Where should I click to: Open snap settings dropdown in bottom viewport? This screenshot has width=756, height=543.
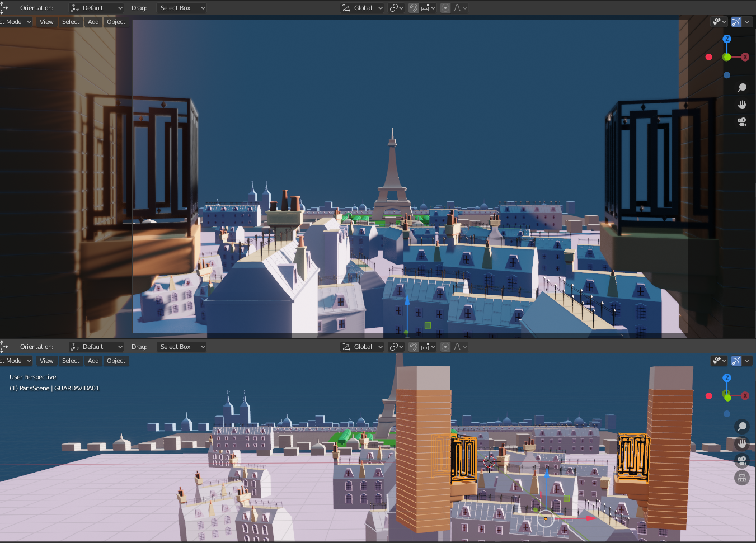tap(428, 347)
